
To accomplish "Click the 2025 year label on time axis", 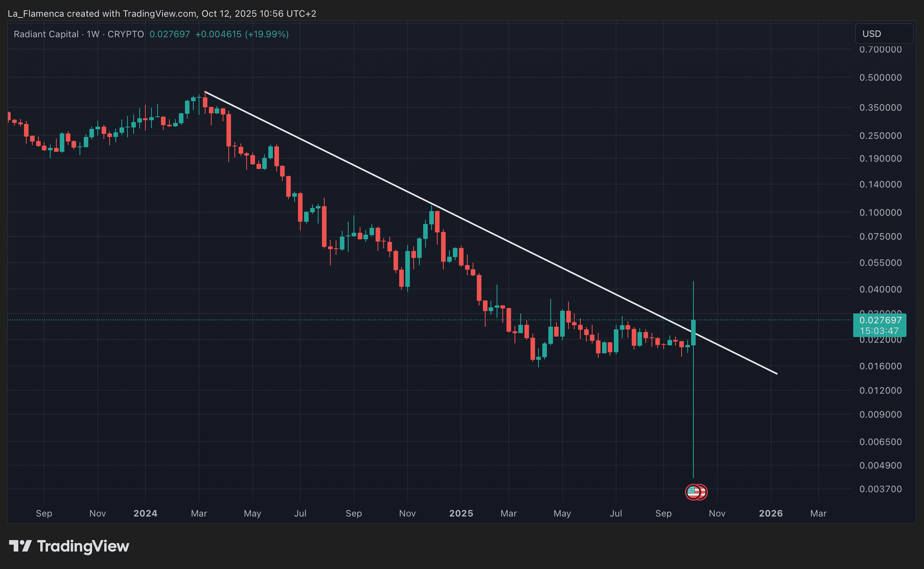I will point(461,513).
